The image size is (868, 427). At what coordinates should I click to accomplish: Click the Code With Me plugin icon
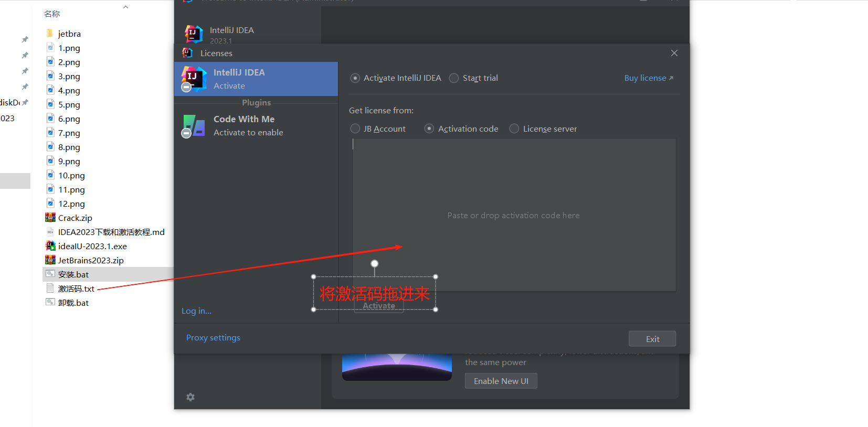coord(193,126)
